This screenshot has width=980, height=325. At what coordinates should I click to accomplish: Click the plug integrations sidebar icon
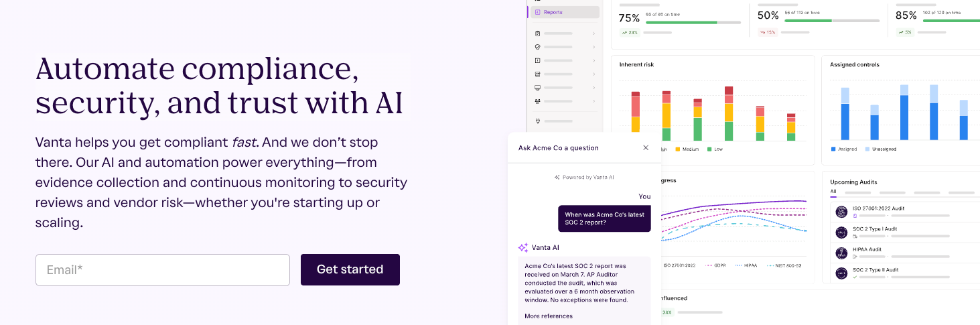[537, 121]
